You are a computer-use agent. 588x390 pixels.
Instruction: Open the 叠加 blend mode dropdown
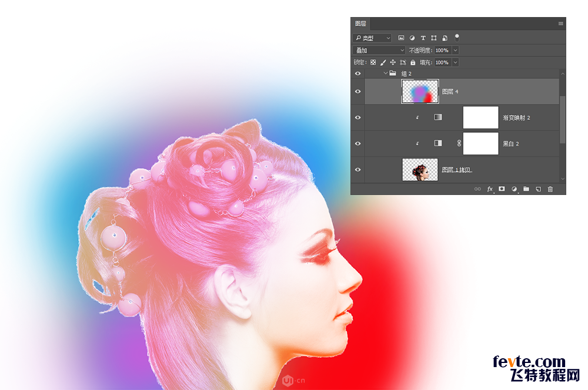(379, 51)
